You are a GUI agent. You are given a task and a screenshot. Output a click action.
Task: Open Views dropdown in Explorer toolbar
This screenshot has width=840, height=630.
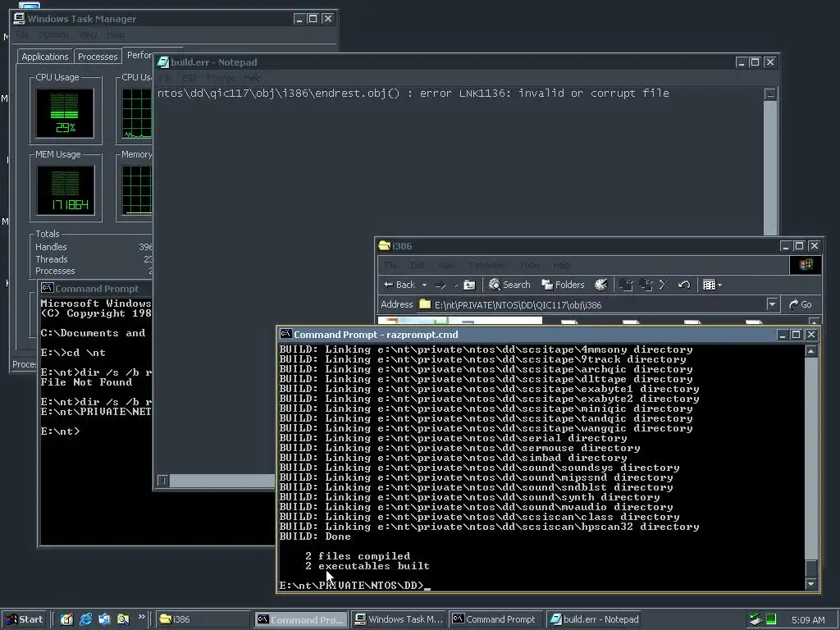(x=712, y=285)
